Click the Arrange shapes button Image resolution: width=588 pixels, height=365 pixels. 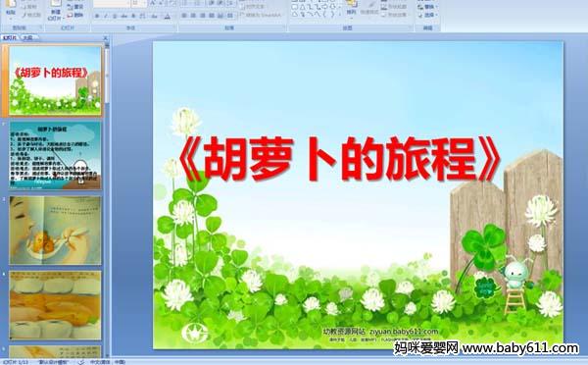[x=351, y=8]
